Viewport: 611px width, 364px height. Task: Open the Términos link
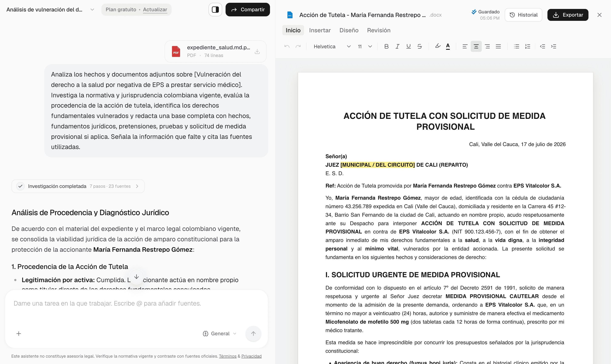click(227, 356)
